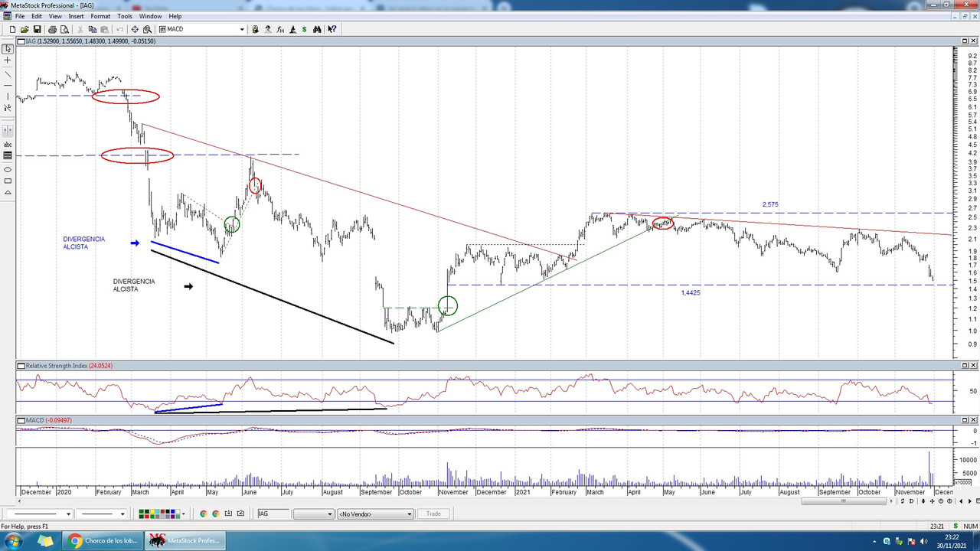980x551 pixels.
Task: Select the triangle drawing tool in left toolbar
Action: tap(8, 193)
